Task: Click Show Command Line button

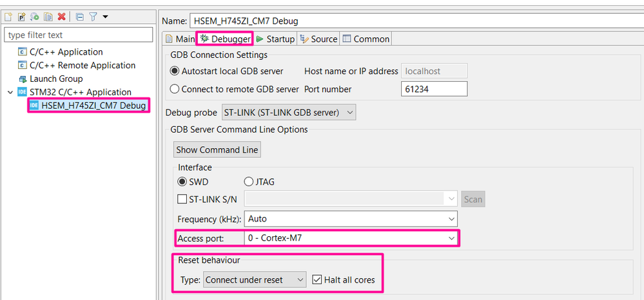Action: pos(217,150)
